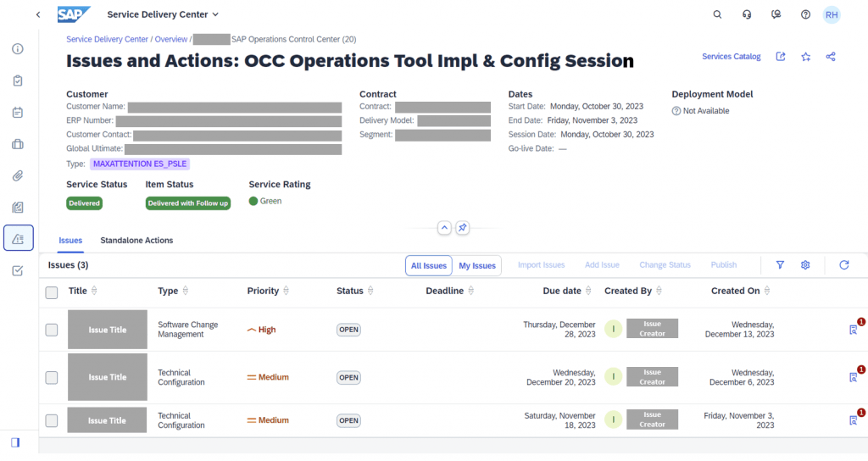Image resolution: width=868 pixels, height=461 pixels.
Task: Pin the header with the pin button
Action: click(462, 228)
